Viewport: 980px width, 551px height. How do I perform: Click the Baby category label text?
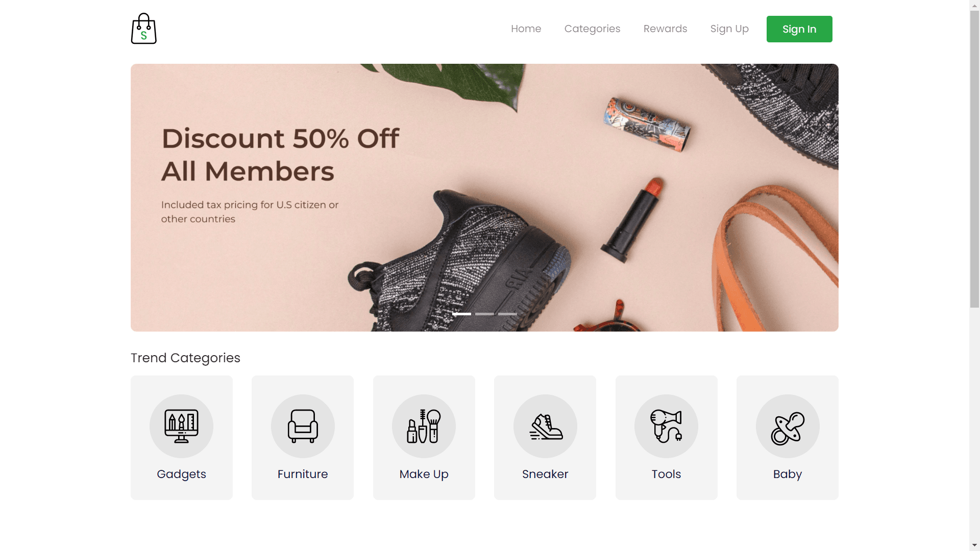point(788,474)
